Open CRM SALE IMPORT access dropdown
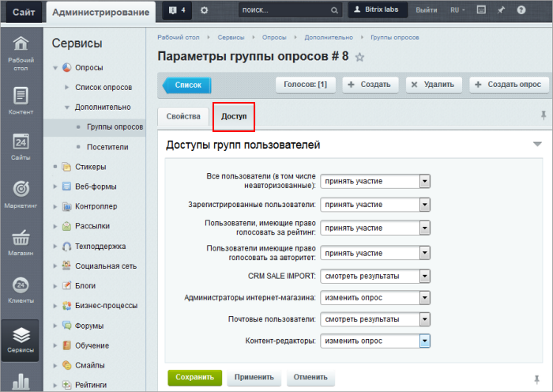This screenshot has width=553, height=392. tap(375, 277)
